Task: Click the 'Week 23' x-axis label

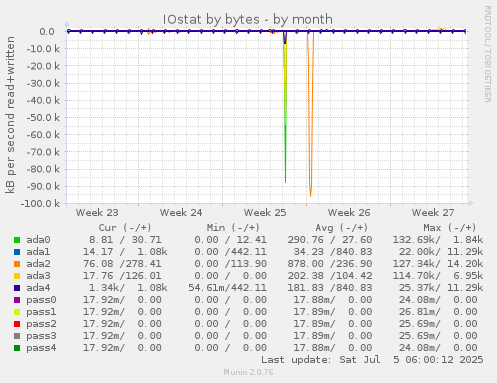Action: click(x=97, y=213)
